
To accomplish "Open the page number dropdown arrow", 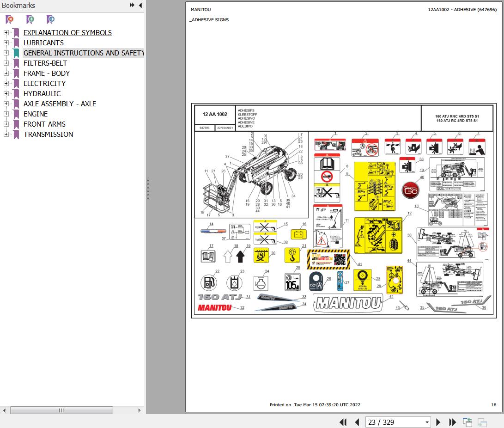I will [x=427, y=422].
